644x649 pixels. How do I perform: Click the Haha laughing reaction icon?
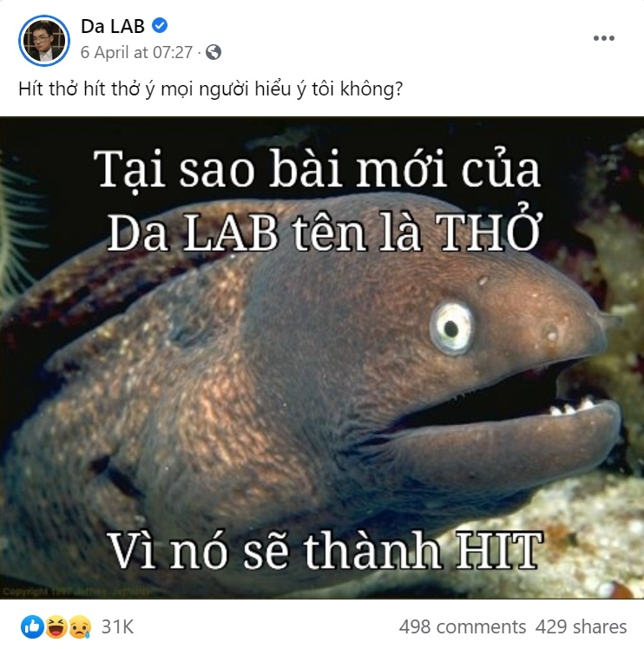coord(56,626)
